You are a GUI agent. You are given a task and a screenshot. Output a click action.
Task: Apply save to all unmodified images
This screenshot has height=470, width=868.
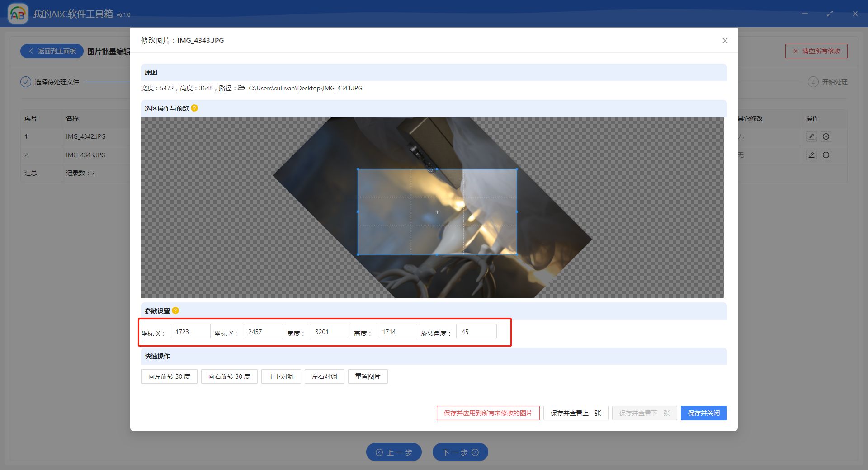tap(487, 413)
